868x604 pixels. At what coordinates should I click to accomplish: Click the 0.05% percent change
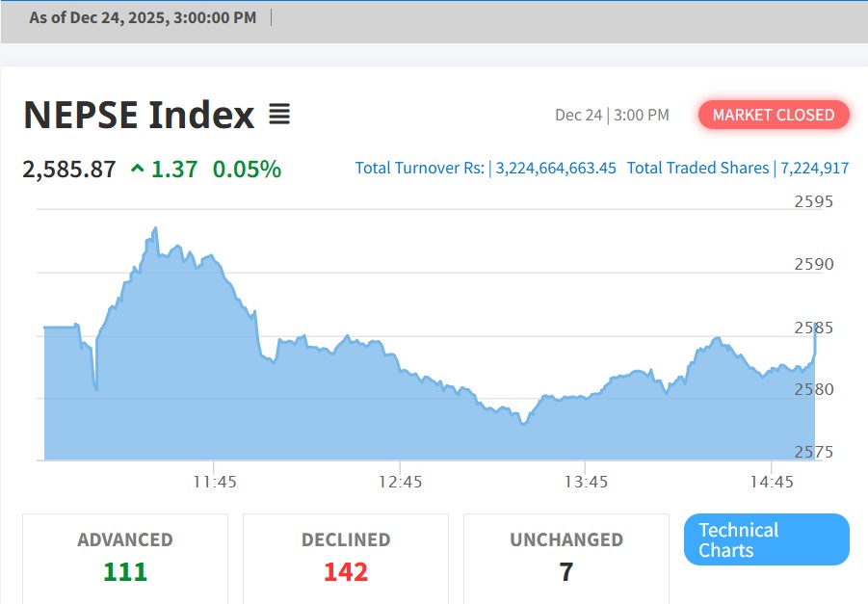point(247,170)
